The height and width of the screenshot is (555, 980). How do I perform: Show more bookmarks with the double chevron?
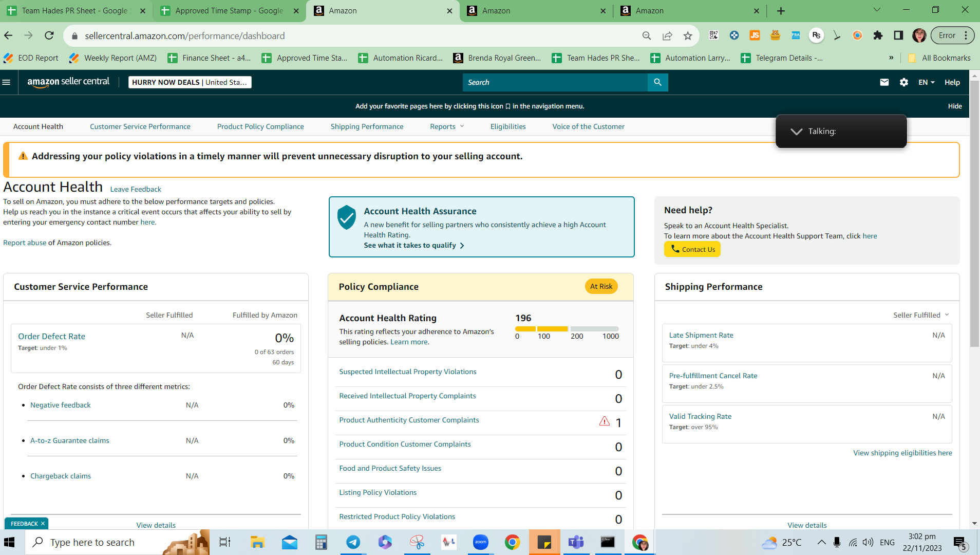pos(891,58)
